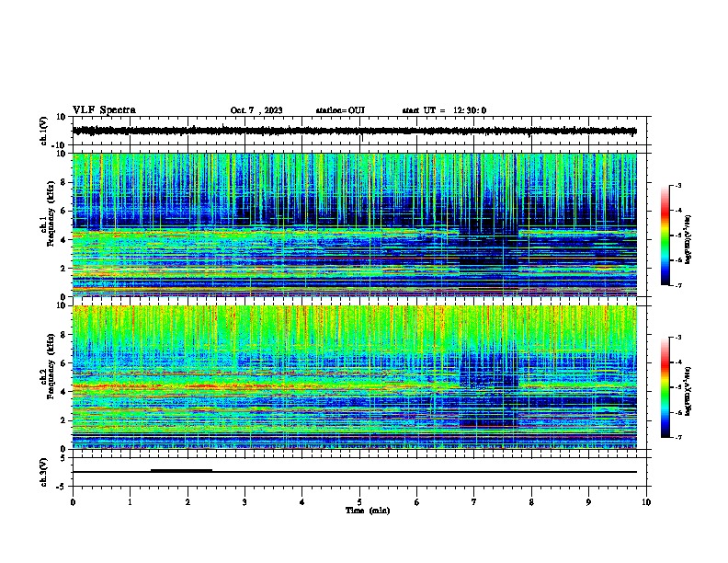Click the ch.1 colorbar log(PSD) unit label
This screenshot has width=728, height=563.
(x=688, y=240)
